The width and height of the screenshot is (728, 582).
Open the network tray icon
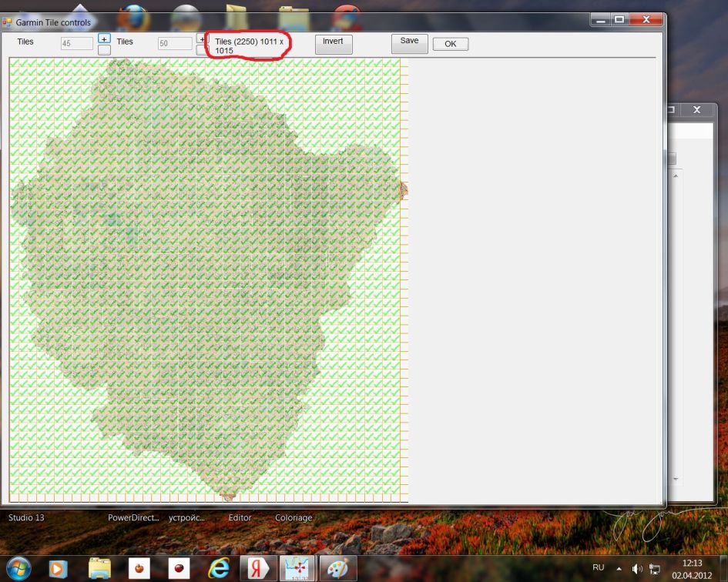(x=656, y=568)
